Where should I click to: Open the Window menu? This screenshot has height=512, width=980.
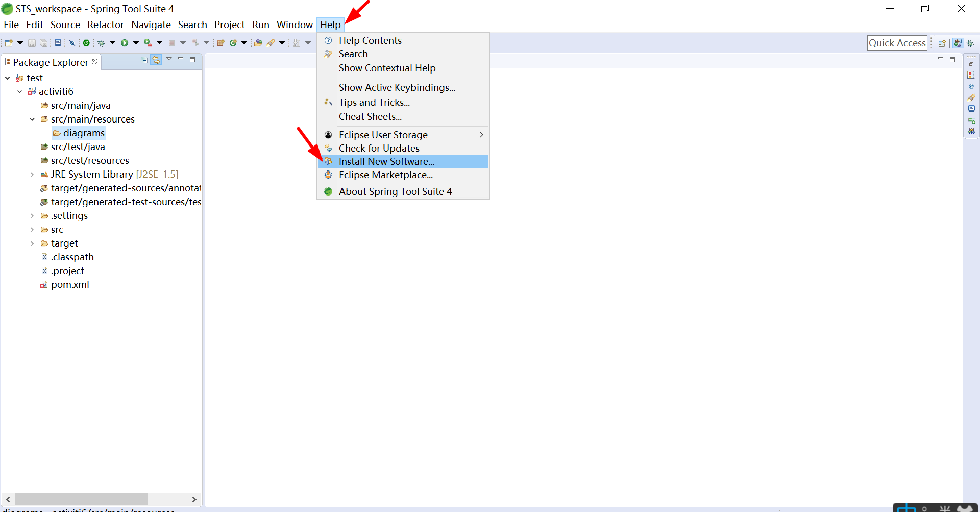295,25
